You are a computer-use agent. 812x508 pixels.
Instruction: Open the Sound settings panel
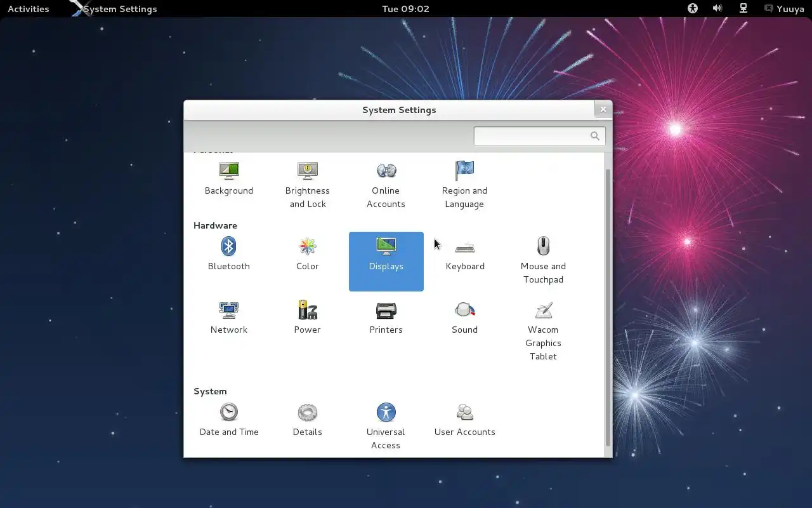465,317
